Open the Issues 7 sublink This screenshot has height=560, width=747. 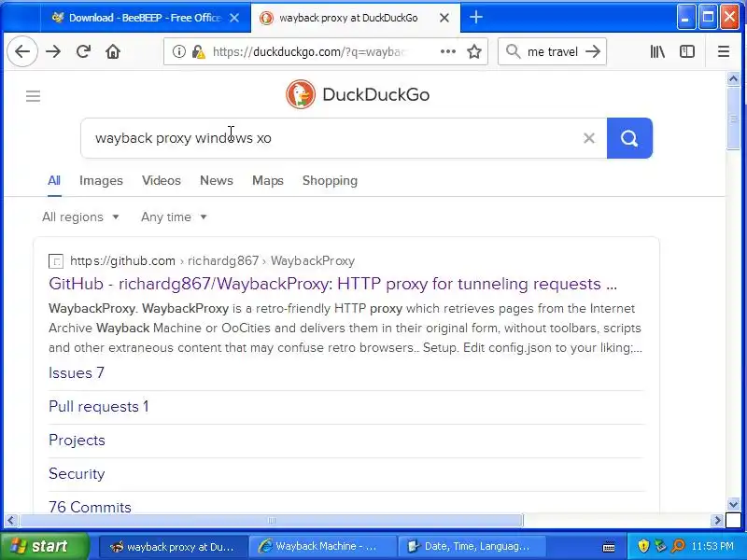(77, 372)
